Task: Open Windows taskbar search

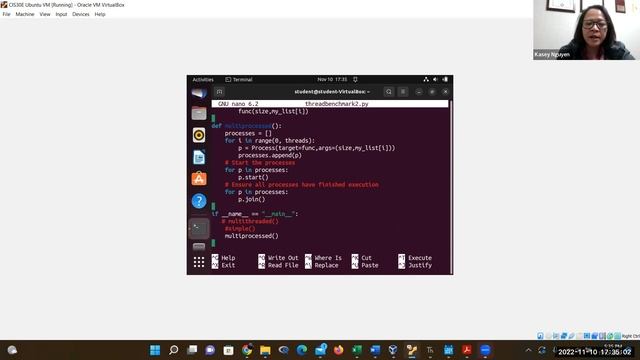Action: point(173,350)
